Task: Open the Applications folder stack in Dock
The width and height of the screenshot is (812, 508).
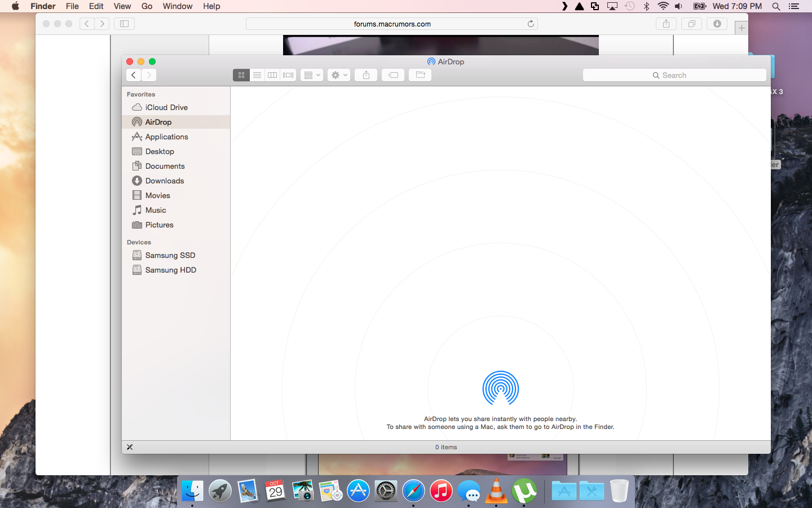Action: (564, 491)
